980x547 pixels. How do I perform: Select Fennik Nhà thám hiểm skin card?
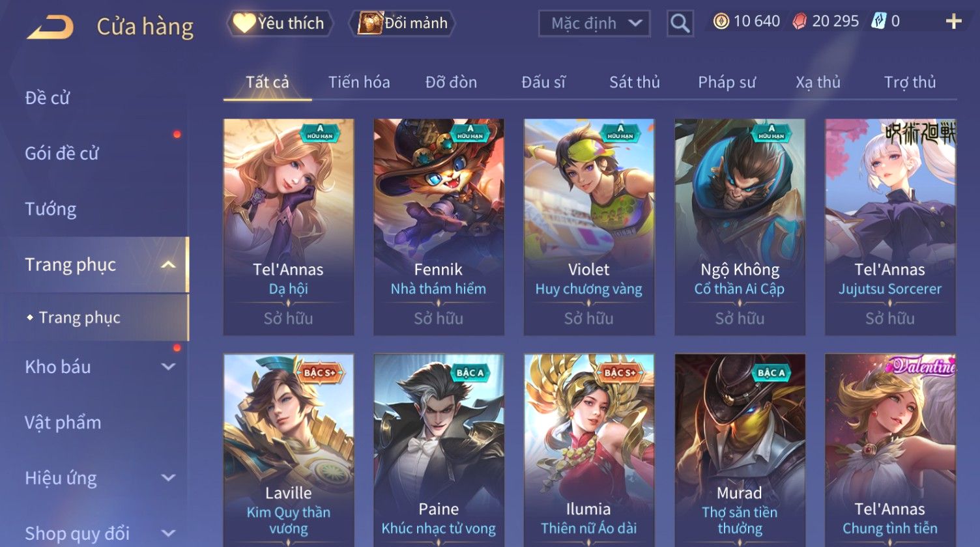tap(439, 227)
